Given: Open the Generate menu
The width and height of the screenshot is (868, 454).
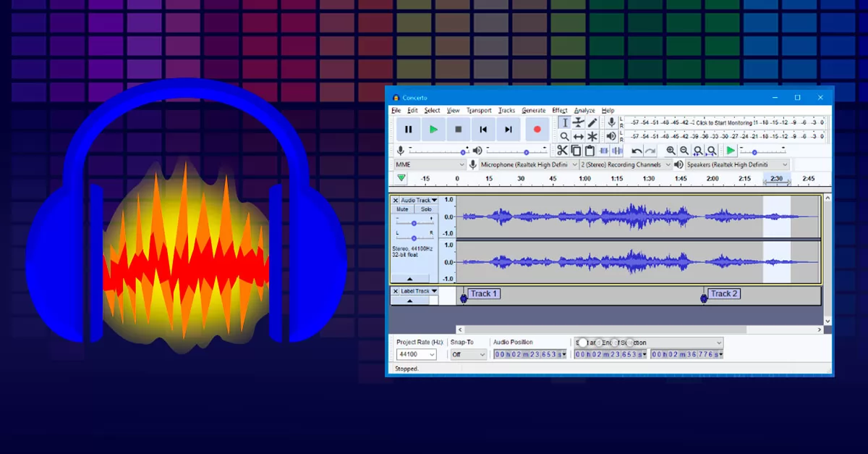Looking at the screenshot, I should click(533, 111).
